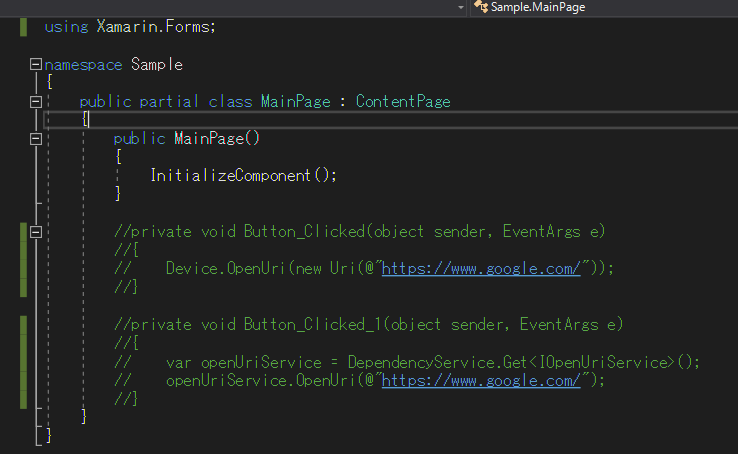Click the namespace keyword
The height and width of the screenshot is (454, 738).
coord(83,64)
